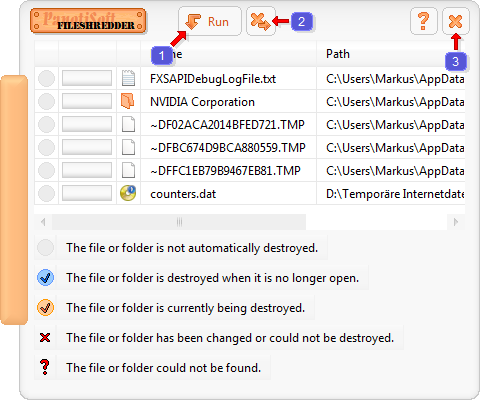Click 'could not be found' legend text
Viewport: 480px width, 400px height.
[164, 368]
